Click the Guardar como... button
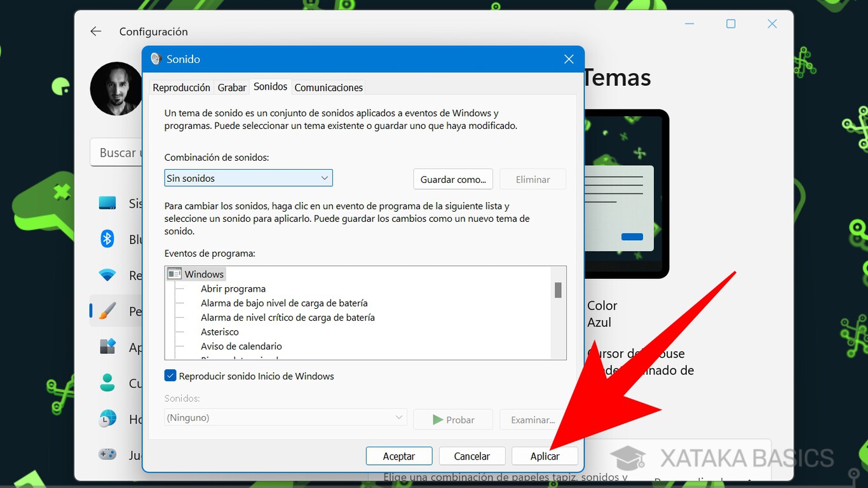The width and height of the screenshot is (868, 488). click(x=452, y=179)
